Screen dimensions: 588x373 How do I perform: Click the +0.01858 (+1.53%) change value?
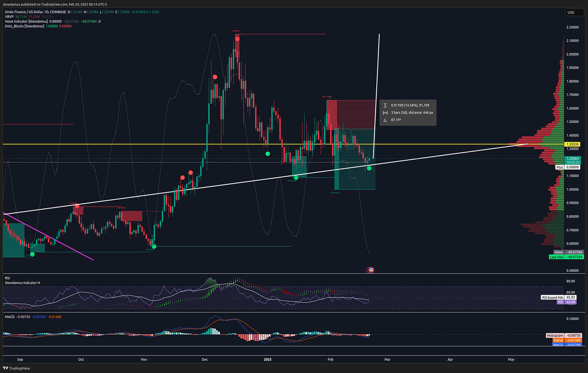[x=145, y=12]
